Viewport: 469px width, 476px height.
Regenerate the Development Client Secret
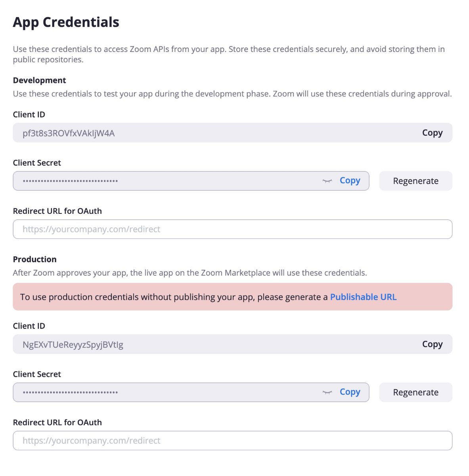[415, 181]
